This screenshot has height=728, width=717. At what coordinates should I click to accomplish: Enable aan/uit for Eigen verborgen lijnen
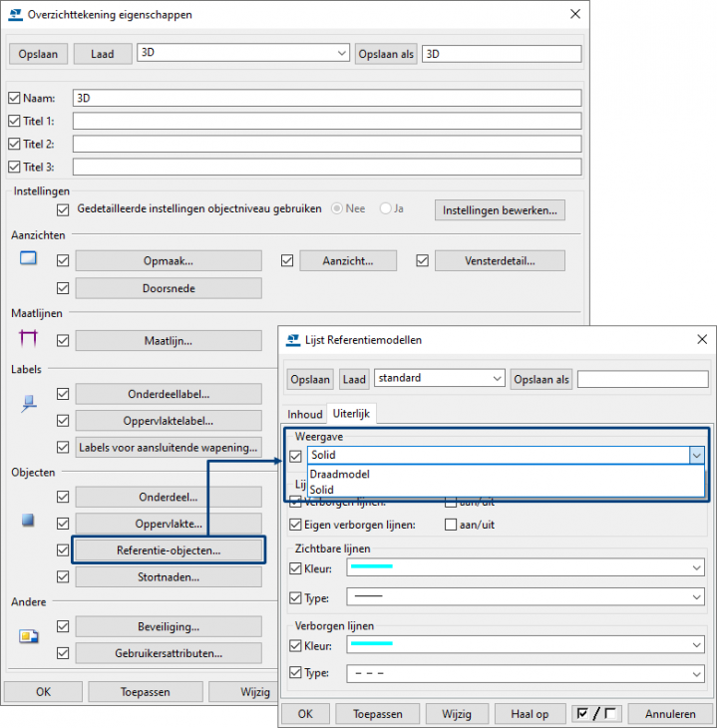451,525
